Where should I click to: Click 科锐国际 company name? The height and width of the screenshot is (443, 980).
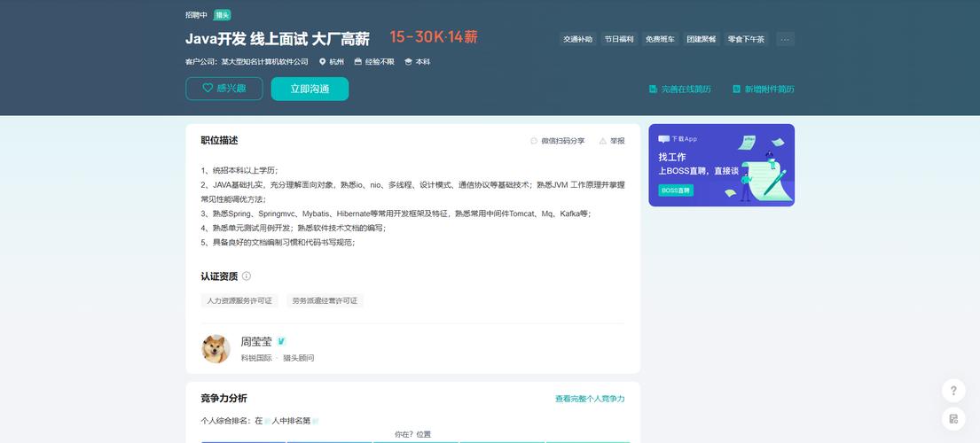[256, 358]
